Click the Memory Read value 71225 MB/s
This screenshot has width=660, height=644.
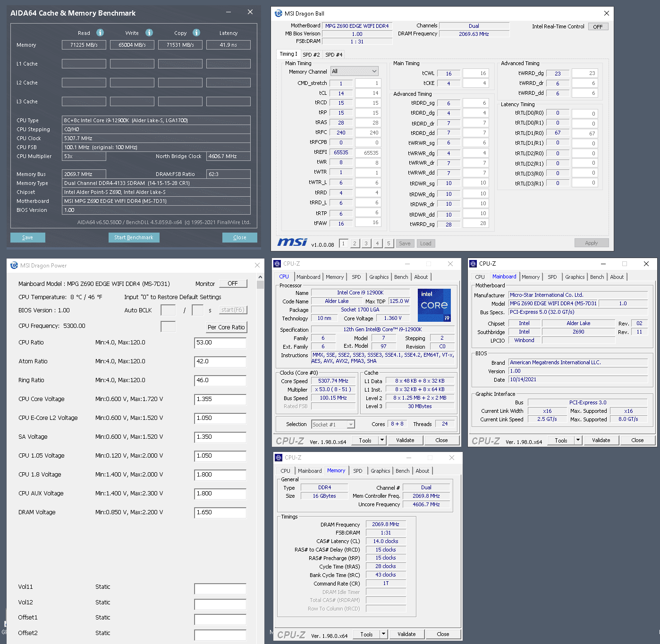84,45
